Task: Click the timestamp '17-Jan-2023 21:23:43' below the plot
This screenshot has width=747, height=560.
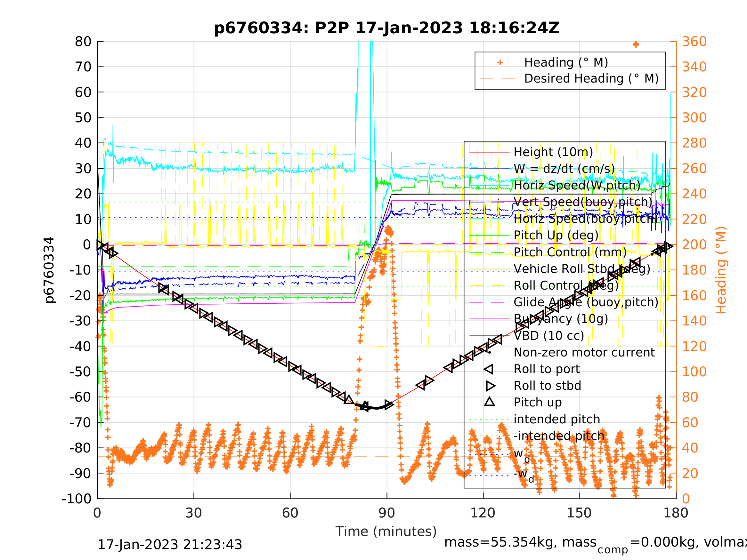Action: click(x=169, y=545)
